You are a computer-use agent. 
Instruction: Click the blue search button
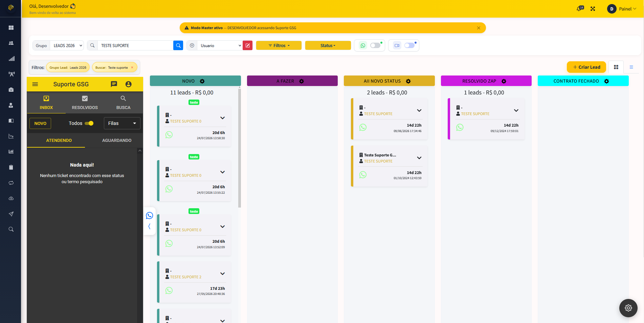click(178, 45)
